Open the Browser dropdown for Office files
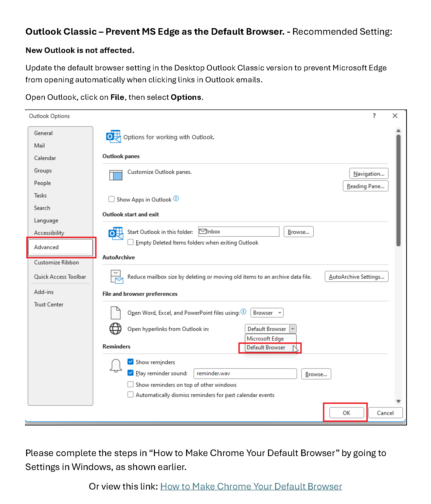Viewport: 431px width, 504px height. tap(267, 313)
